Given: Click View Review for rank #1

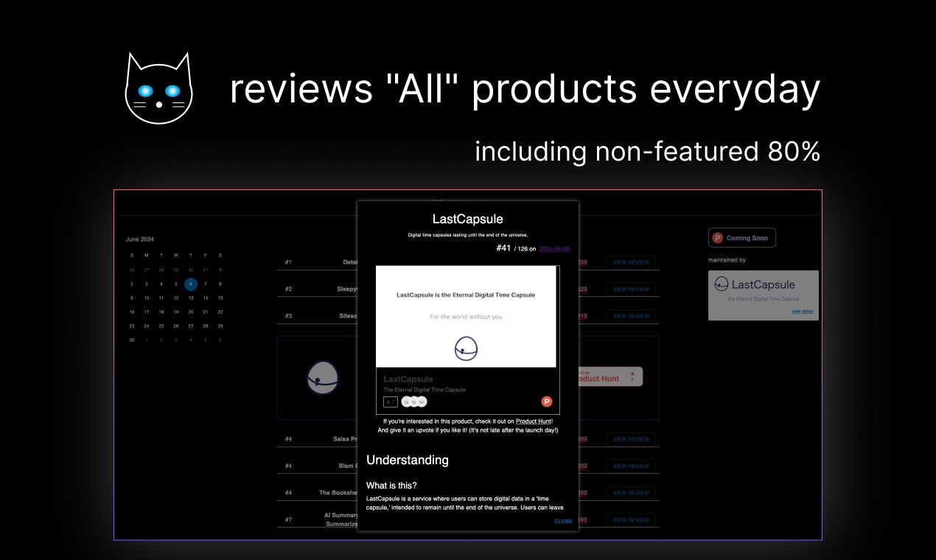Looking at the screenshot, I should [x=631, y=262].
